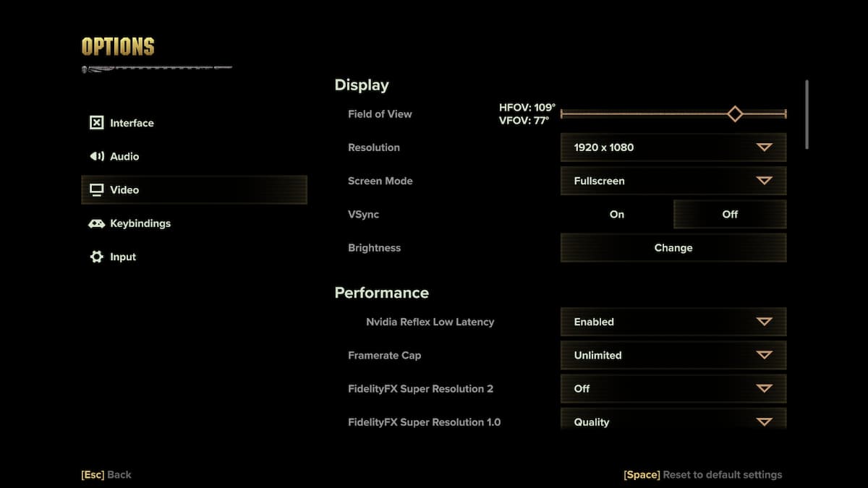Set VSync to Off
The height and width of the screenshot is (488, 868).
click(x=729, y=214)
